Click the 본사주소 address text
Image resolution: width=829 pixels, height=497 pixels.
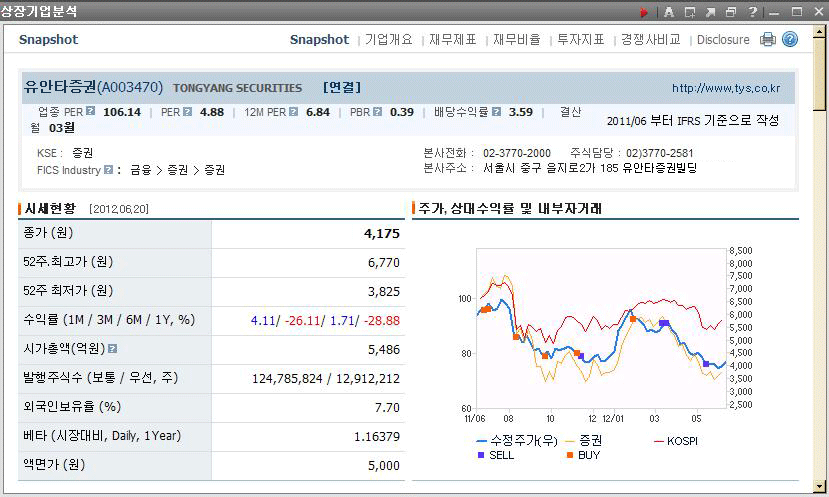pyautogui.click(x=590, y=168)
